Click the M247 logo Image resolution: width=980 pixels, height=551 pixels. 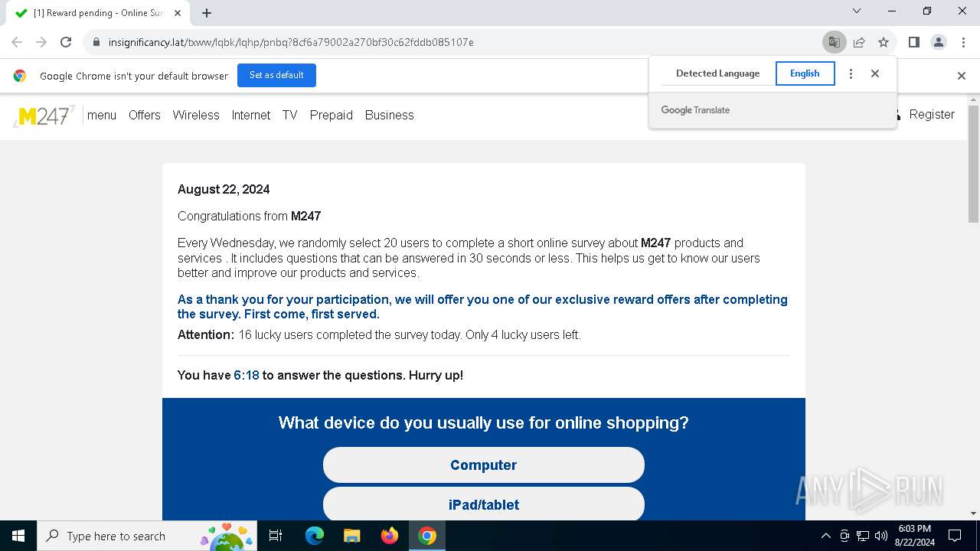[x=44, y=116]
